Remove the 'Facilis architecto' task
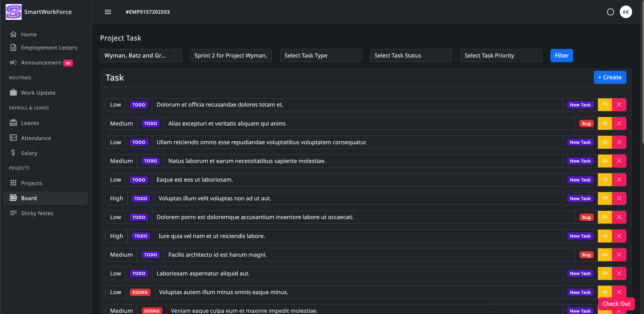Viewport: 644px width, 314px height. [x=619, y=255]
